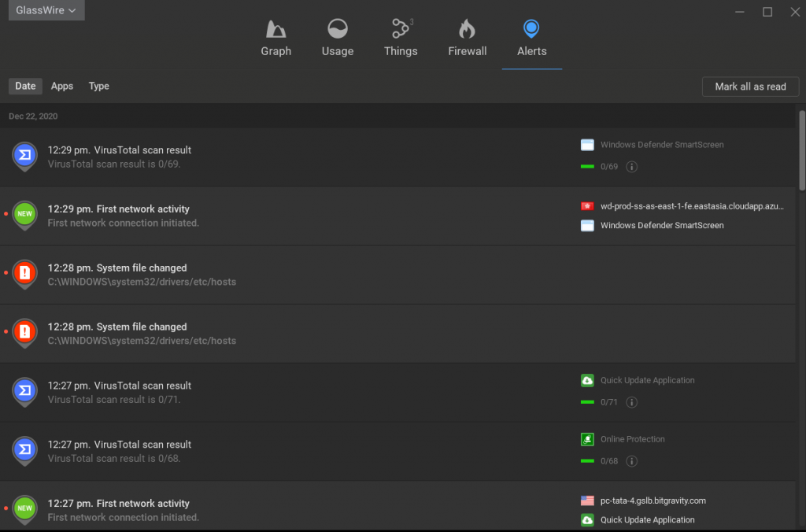Click the wd-prod-ss-as-east-1-fe.eastasia.cloudapp host name
This screenshot has width=806, height=532.
click(x=692, y=206)
